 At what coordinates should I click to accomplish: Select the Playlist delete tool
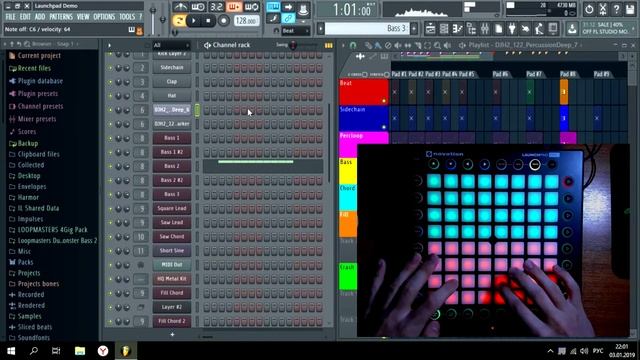pyautogui.click(x=388, y=45)
